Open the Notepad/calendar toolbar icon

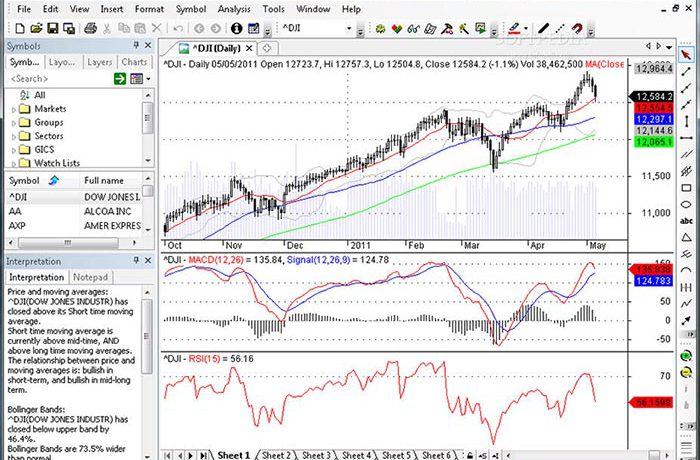[254, 29]
